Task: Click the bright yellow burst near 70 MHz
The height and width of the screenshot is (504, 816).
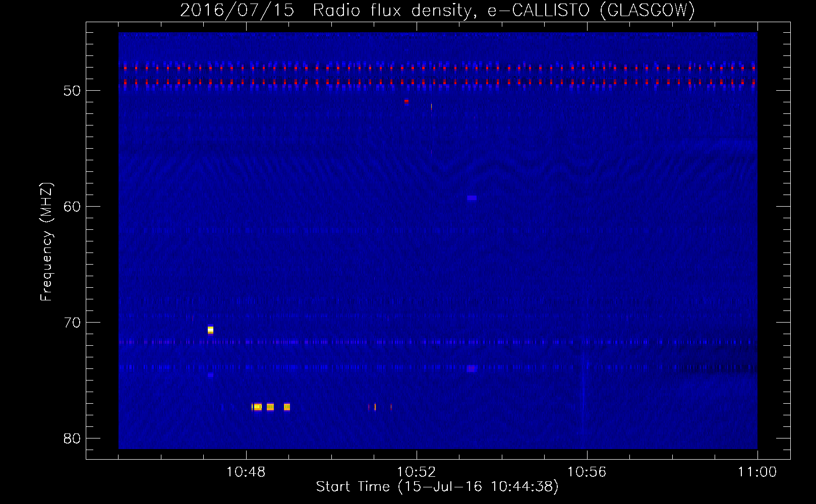Action: click(210, 330)
